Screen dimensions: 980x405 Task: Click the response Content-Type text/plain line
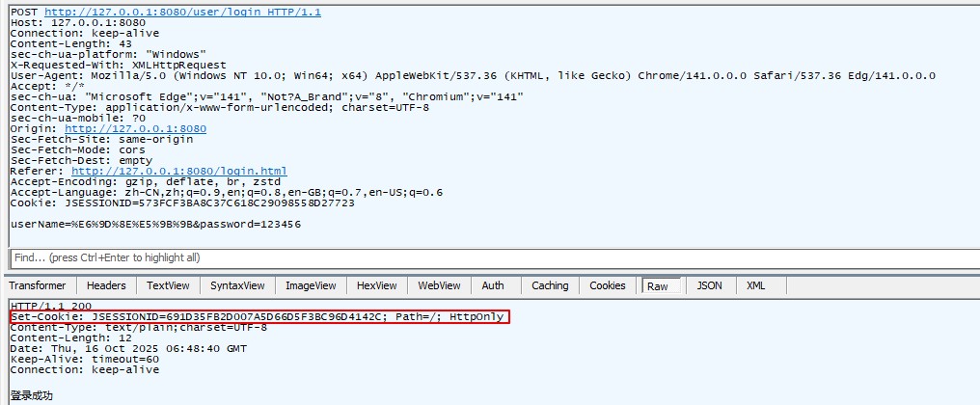[139, 328]
